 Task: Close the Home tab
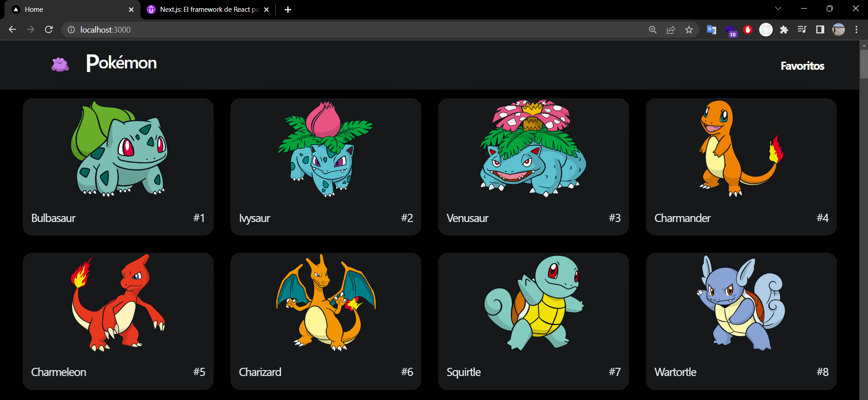[131, 10]
